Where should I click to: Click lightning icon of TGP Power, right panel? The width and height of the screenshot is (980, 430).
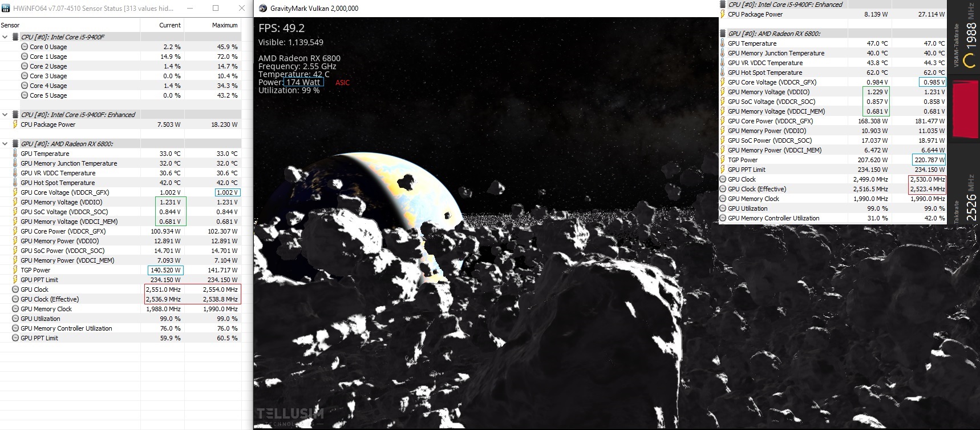723,160
